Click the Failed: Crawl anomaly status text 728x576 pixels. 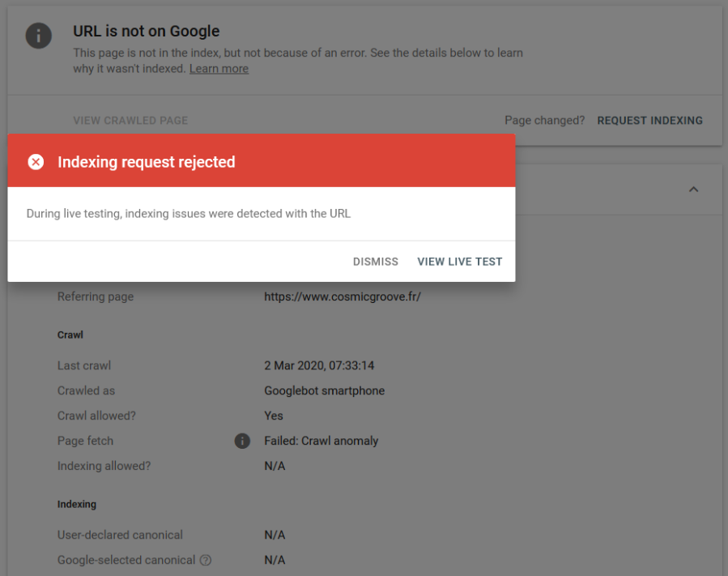point(321,442)
